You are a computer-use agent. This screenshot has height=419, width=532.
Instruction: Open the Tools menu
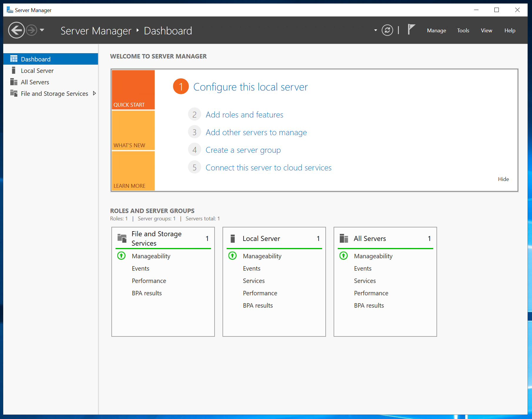point(463,31)
